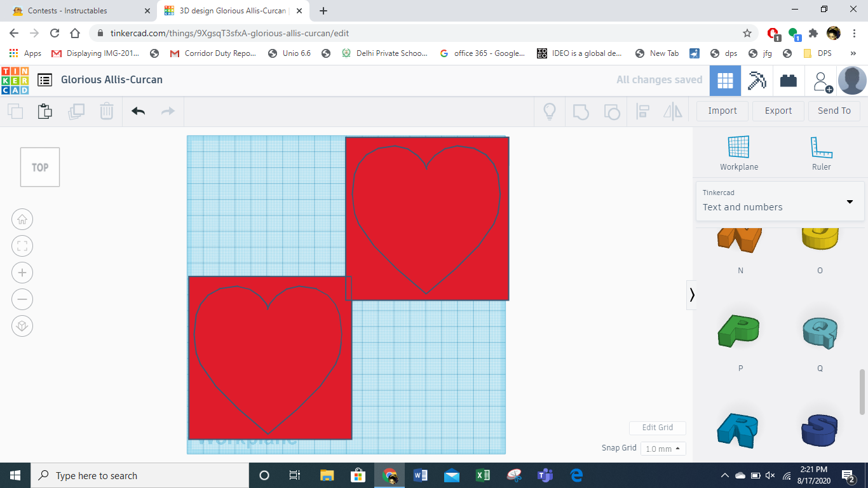Click the address bar URL

click(229, 33)
